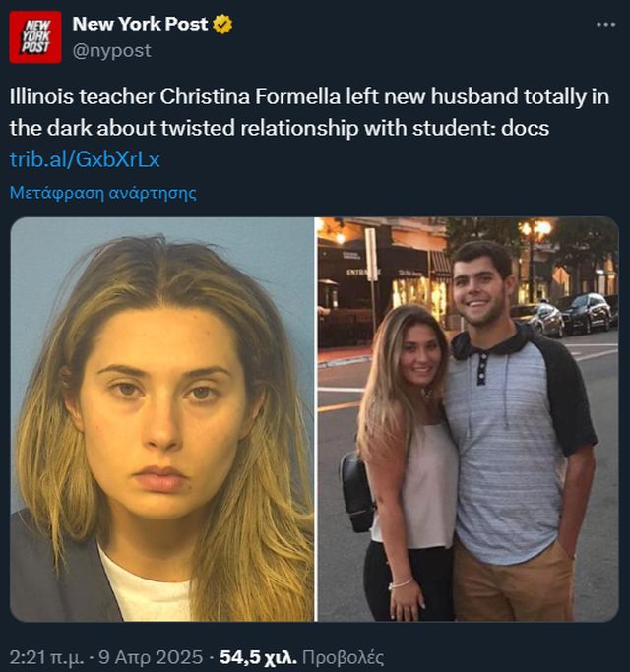Click the New York Post profile avatar
The image size is (630, 672).
(35, 36)
